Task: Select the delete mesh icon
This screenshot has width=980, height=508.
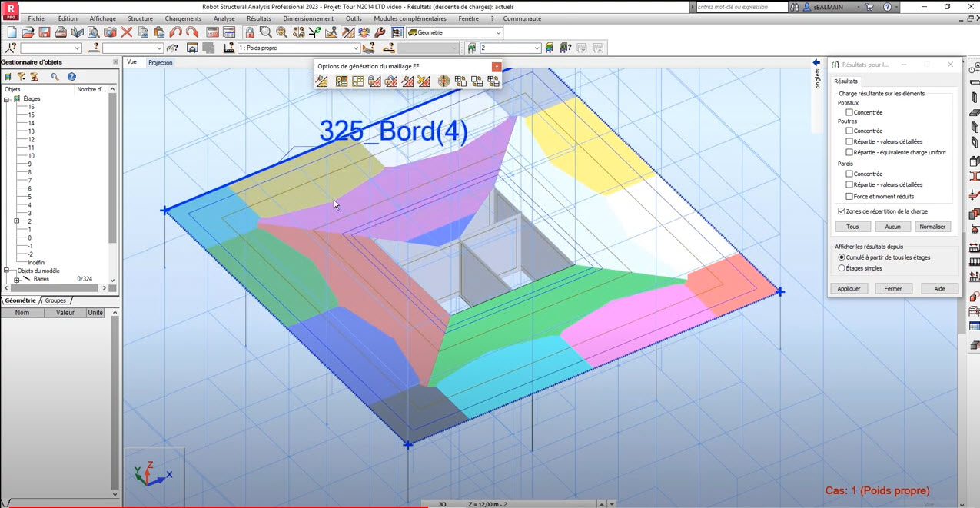Action: [x=424, y=81]
